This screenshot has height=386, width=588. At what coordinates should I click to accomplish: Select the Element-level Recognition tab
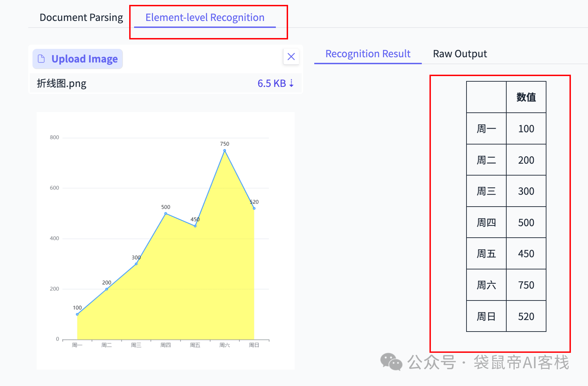205,17
